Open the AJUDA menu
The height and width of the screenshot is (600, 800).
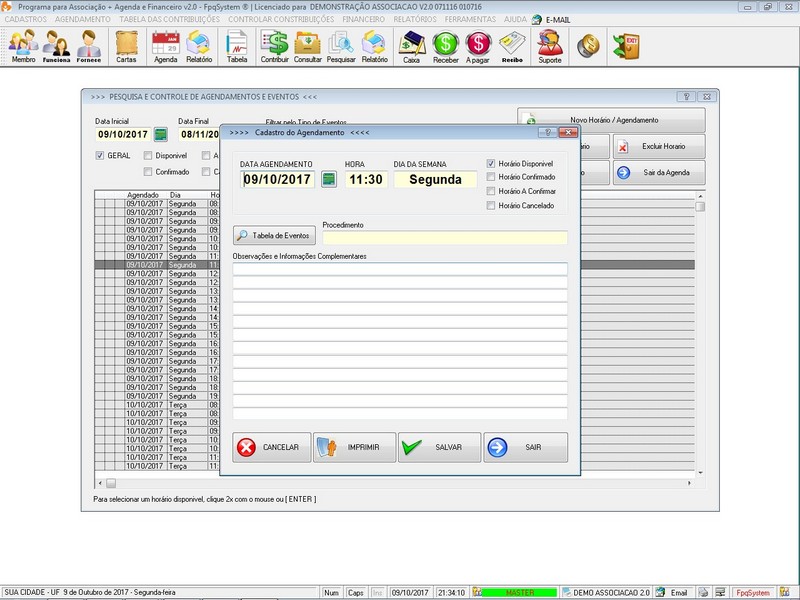pyautogui.click(x=515, y=19)
